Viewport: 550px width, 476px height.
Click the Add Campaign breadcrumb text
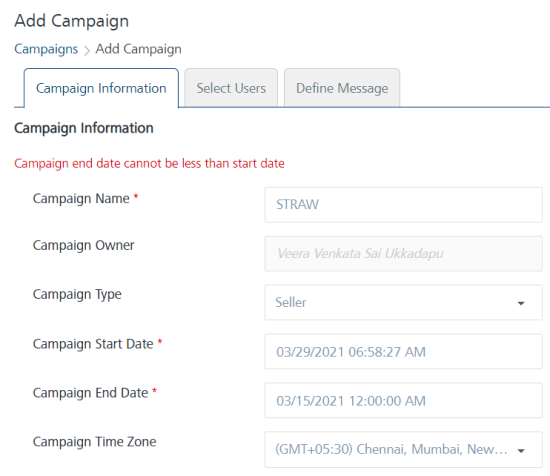[139, 49]
